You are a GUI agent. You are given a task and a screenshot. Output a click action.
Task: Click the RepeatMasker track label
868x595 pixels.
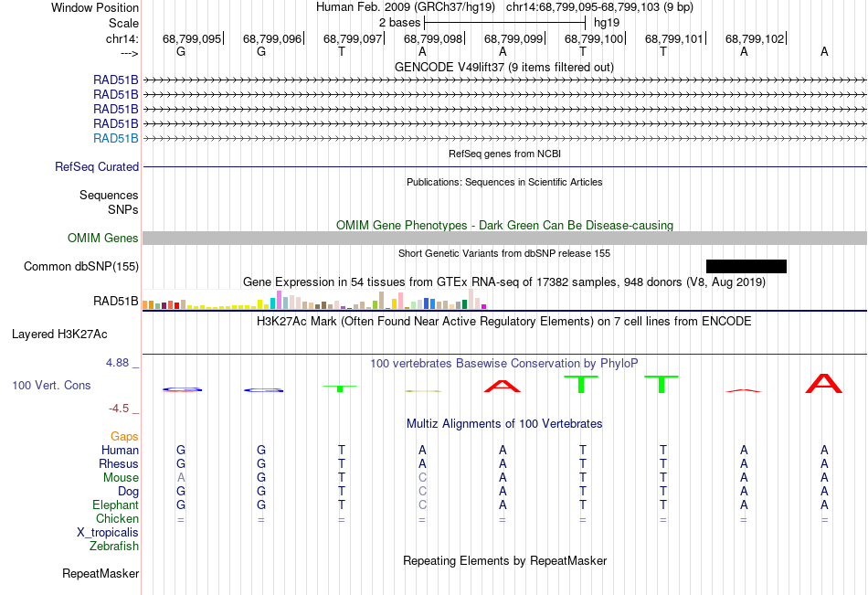click(x=101, y=573)
